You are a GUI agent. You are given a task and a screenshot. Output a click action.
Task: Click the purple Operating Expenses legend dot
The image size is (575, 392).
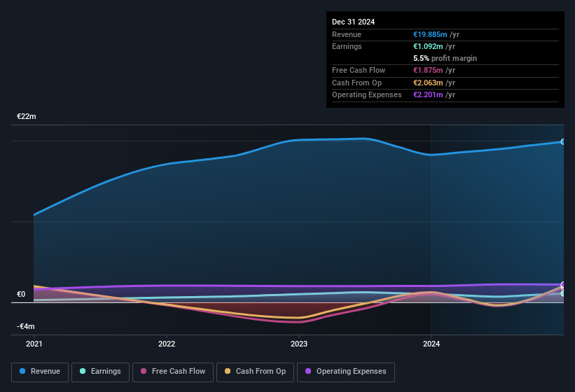pyautogui.click(x=308, y=371)
